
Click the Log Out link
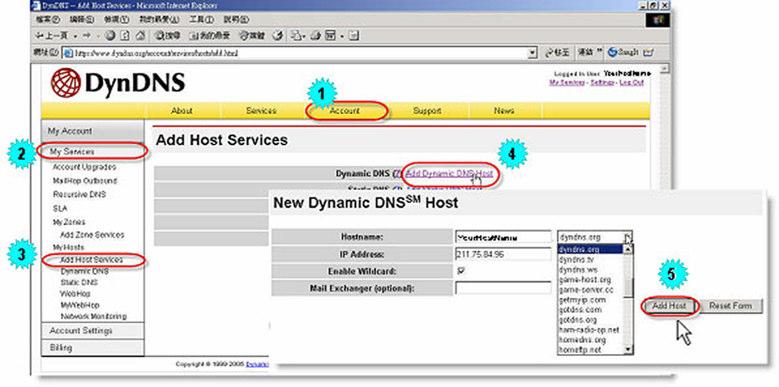631,82
